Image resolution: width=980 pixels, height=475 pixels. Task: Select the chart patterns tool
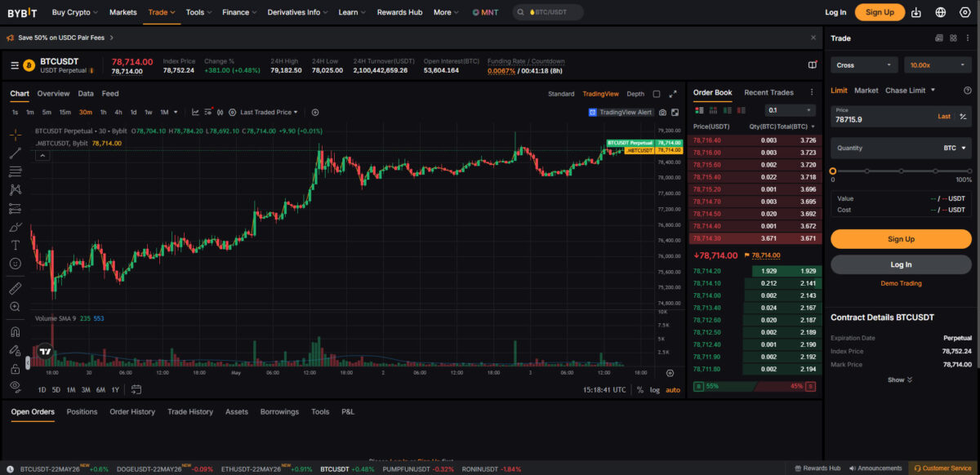coord(15,189)
